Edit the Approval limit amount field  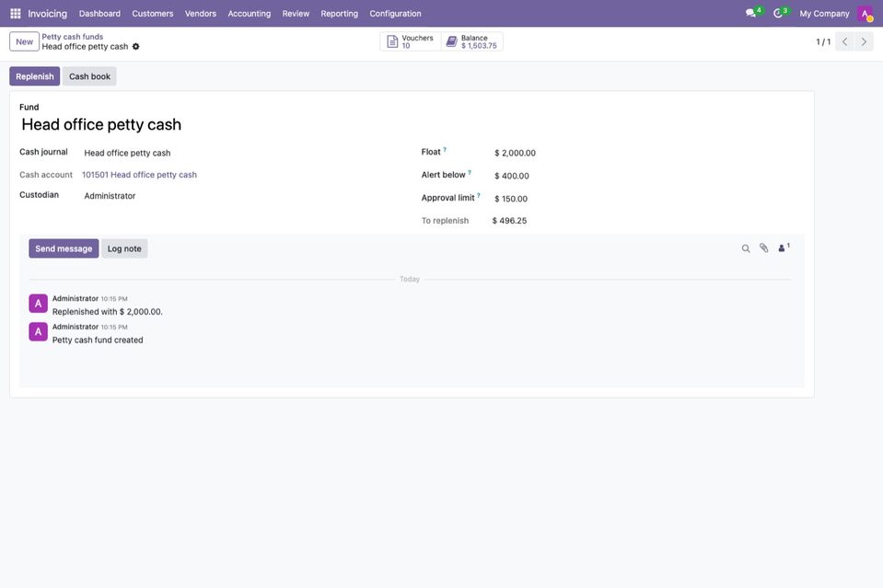coord(649,199)
